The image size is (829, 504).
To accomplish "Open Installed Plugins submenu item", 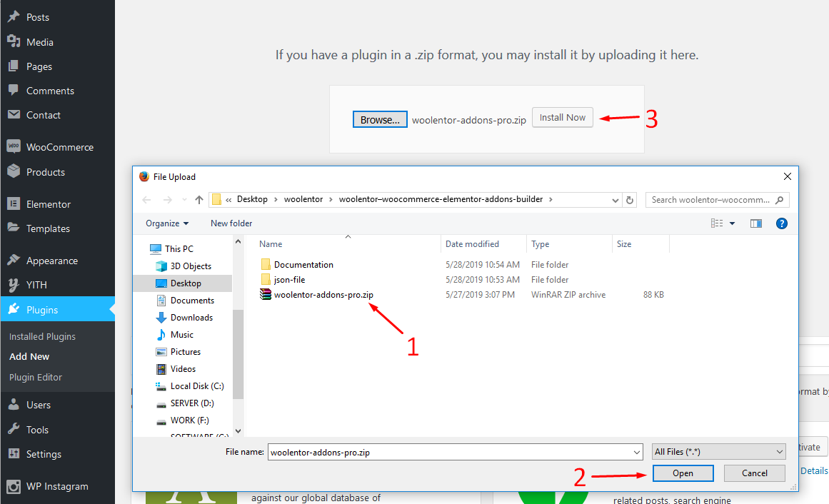I will 42,336.
